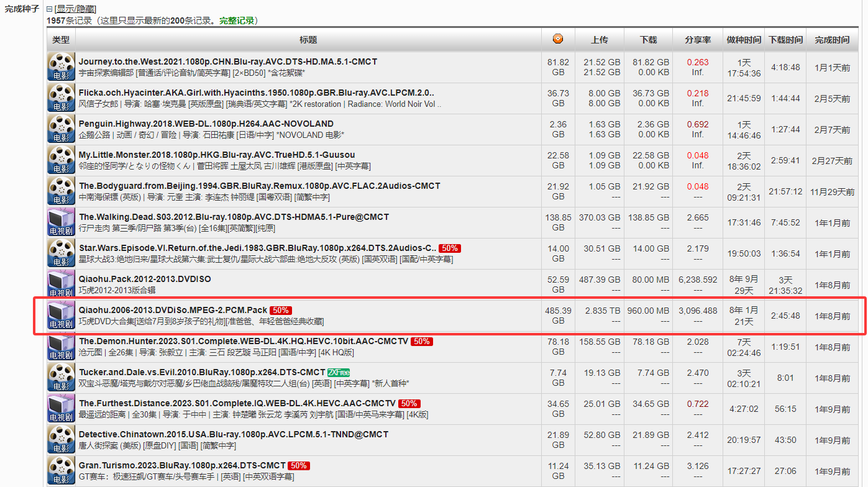The height and width of the screenshot is (487, 868).
Task: Open My.Little.Monster.2018 torrent page
Action: (217, 155)
